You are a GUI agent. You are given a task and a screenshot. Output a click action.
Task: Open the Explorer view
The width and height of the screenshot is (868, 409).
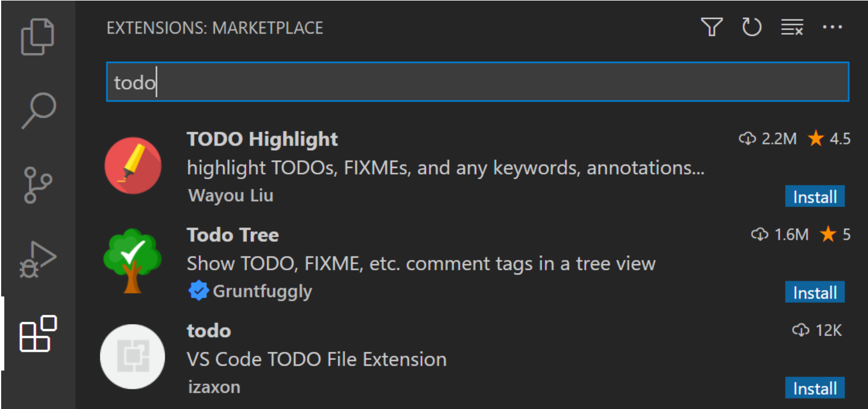(x=38, y=36)
